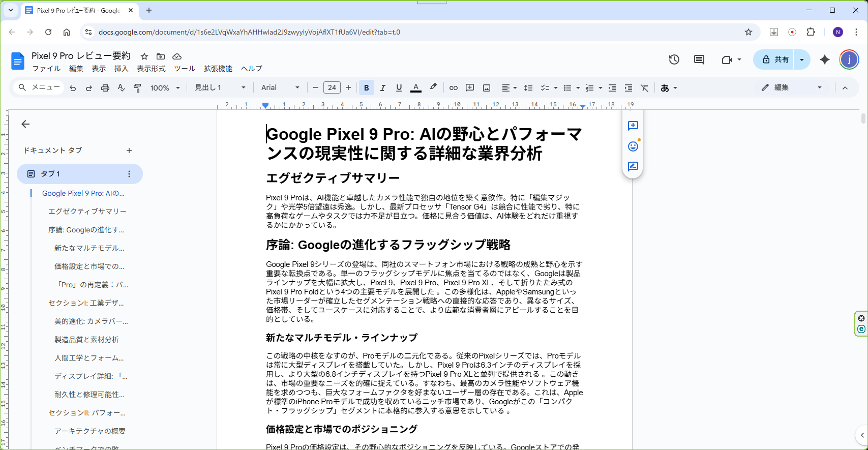Viewport: 868px width, 450px height.
Task: Click the font size field
Action: coord(332,88)
